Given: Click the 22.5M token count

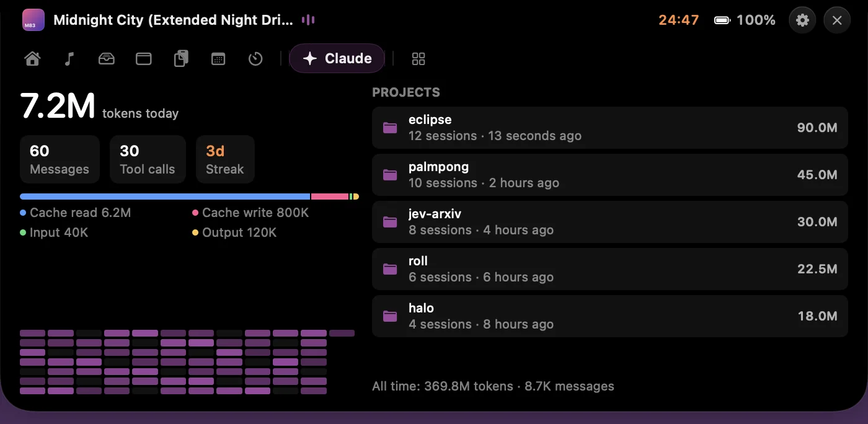Looking at the screenshot, I should click(x=817, y=269).
